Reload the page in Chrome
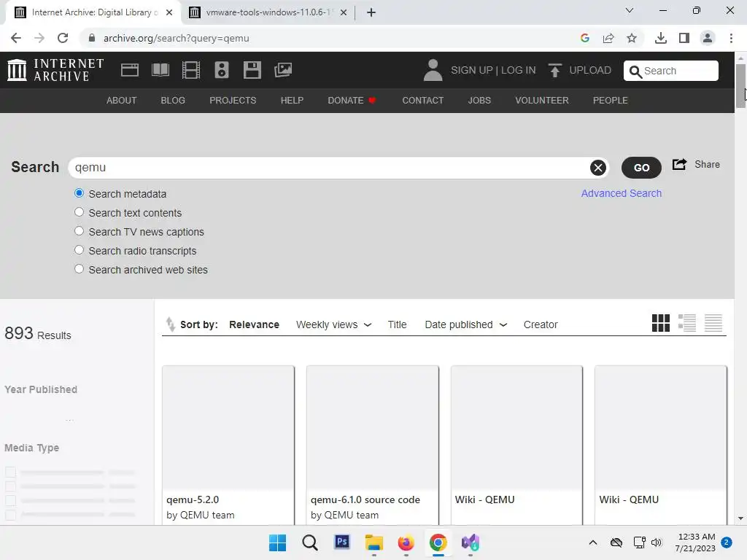 coord(63,38)
